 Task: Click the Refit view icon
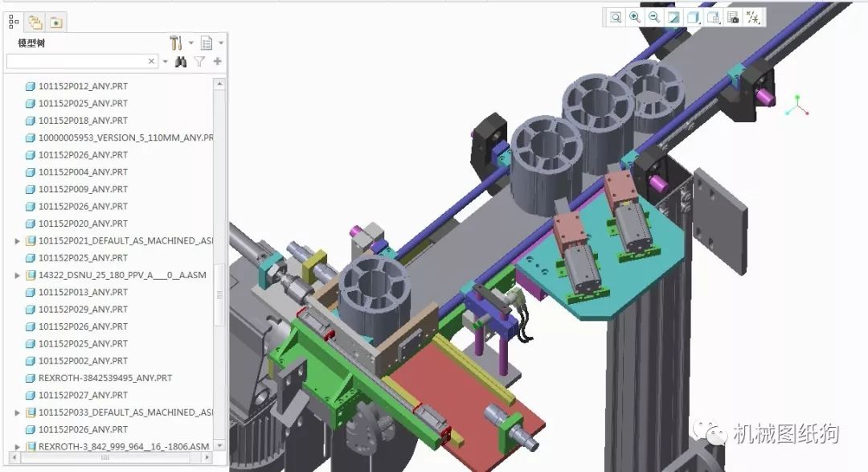pyautogui.click(x=616, y=18)
